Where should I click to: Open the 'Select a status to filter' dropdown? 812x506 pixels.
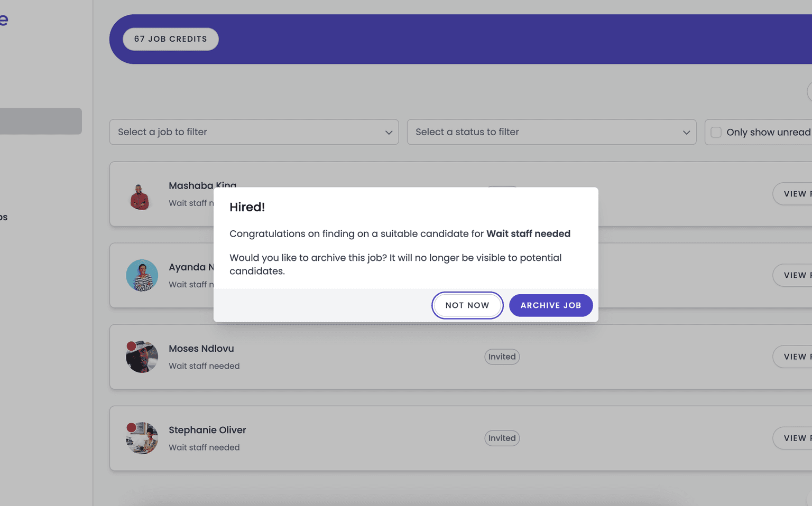coord(552,132)
